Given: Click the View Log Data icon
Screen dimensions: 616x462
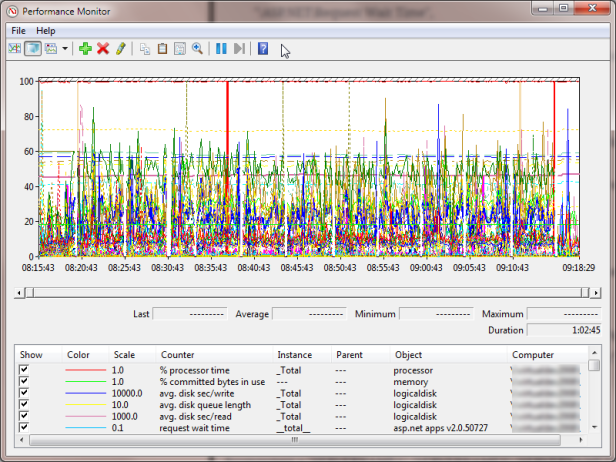Looking at the screenshot, I should pyautogui.click(x=31, y=48).
